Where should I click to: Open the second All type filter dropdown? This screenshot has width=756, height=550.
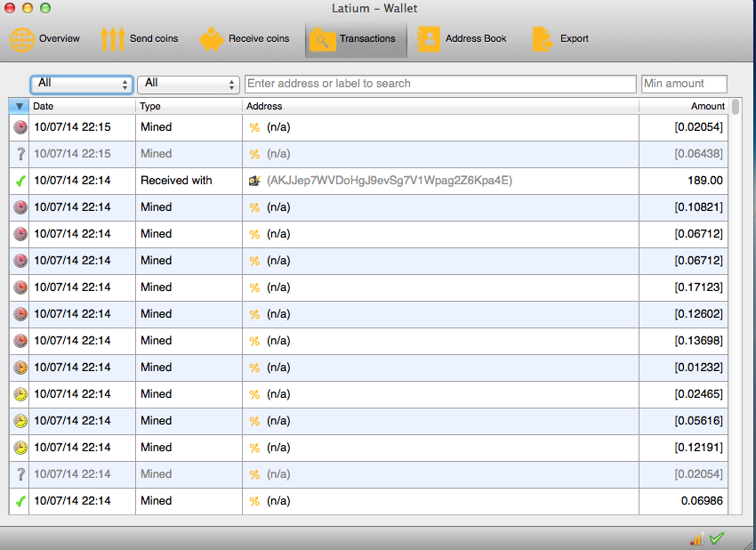(189, 84)
